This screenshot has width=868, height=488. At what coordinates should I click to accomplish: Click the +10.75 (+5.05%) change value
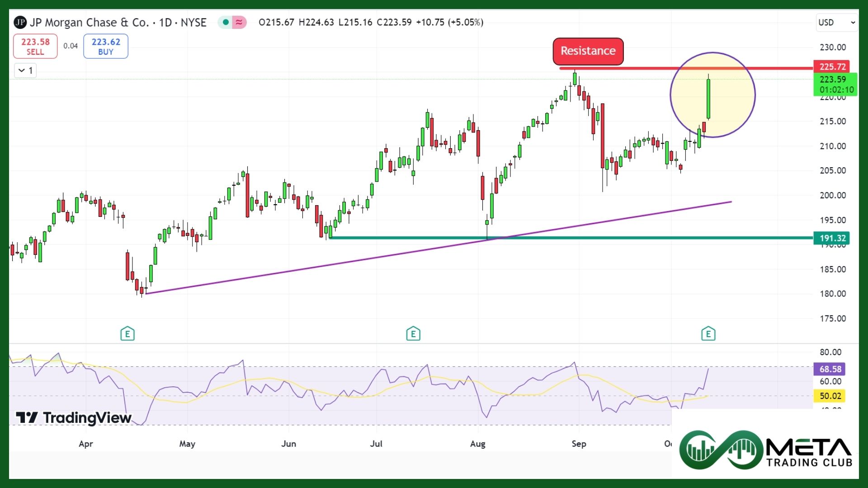point(449,22)
